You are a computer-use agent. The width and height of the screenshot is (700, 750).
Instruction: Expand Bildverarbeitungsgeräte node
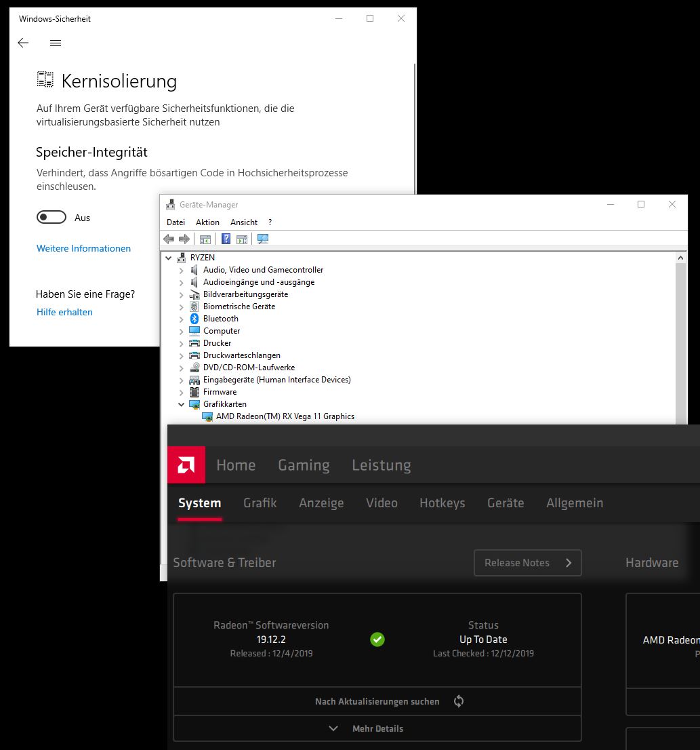point(181,294)
